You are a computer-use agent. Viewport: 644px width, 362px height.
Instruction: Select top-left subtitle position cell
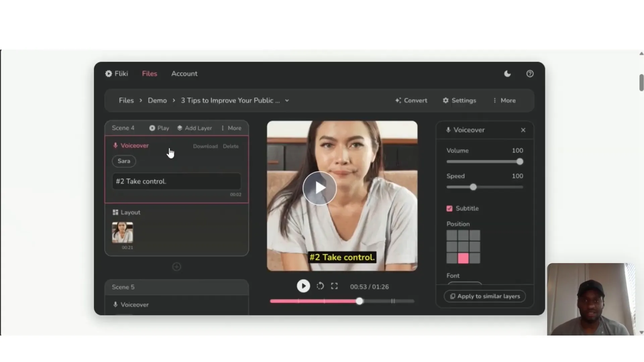451,235
